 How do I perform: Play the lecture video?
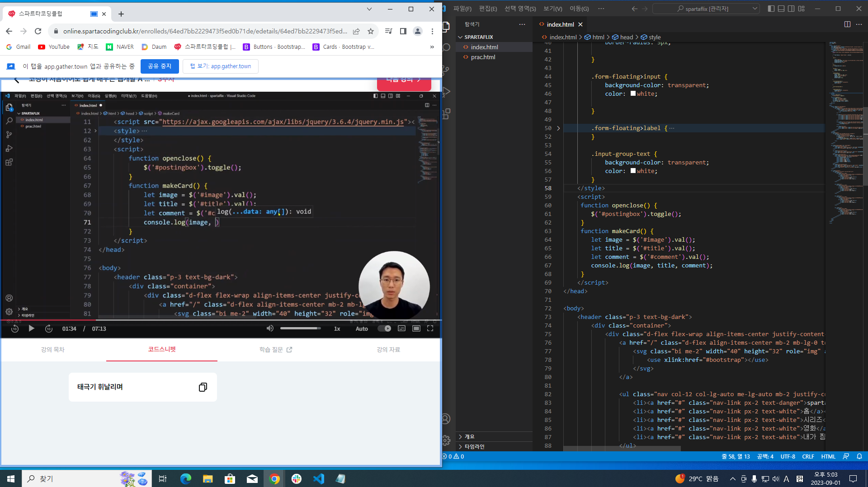31,328
